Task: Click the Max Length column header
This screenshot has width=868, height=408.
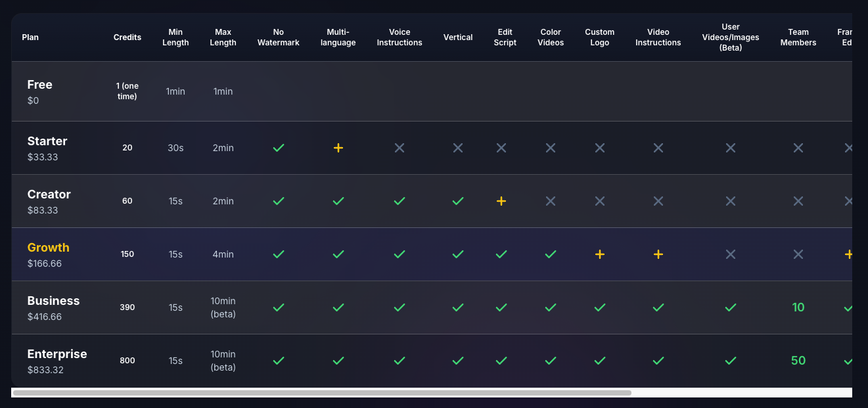Action: coord(223,37)
